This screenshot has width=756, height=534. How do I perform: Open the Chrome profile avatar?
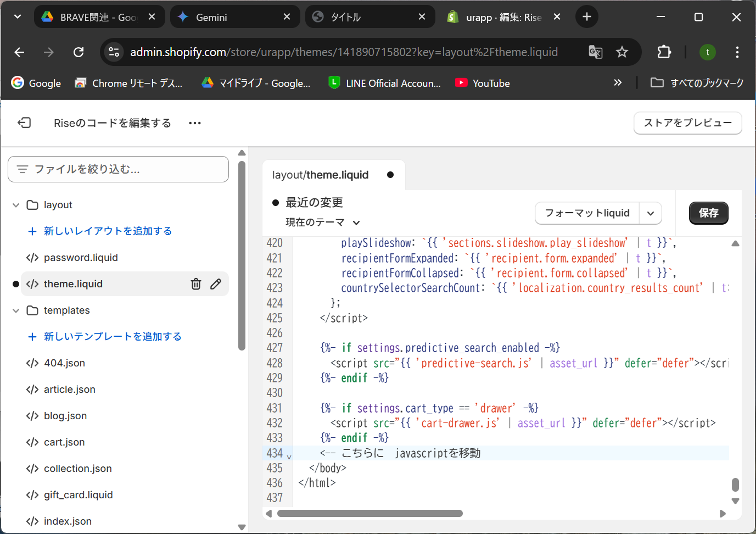(x=708, y=52)
